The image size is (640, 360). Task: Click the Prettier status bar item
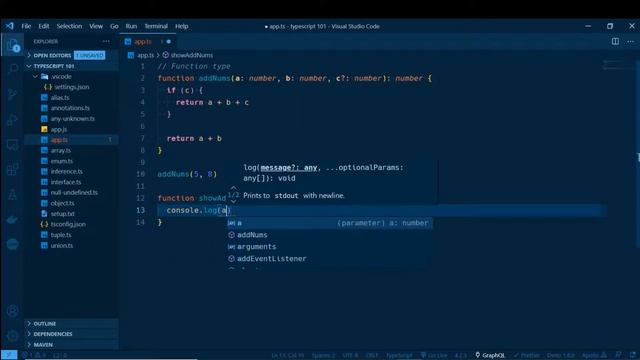tap(527, 355)
